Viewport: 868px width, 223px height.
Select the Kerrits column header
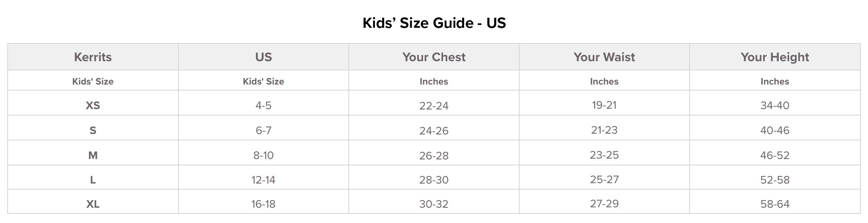pos(93,57)
